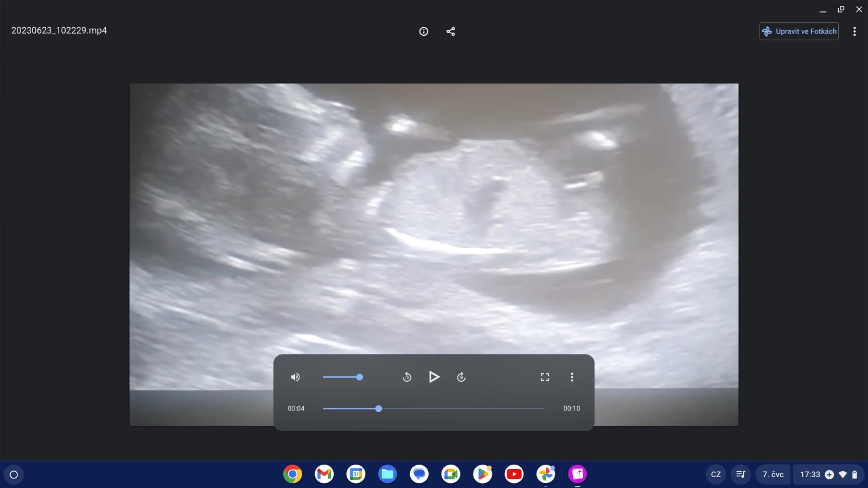868x488 pixels.
Task: Play the video
Action: click(434, 377)
